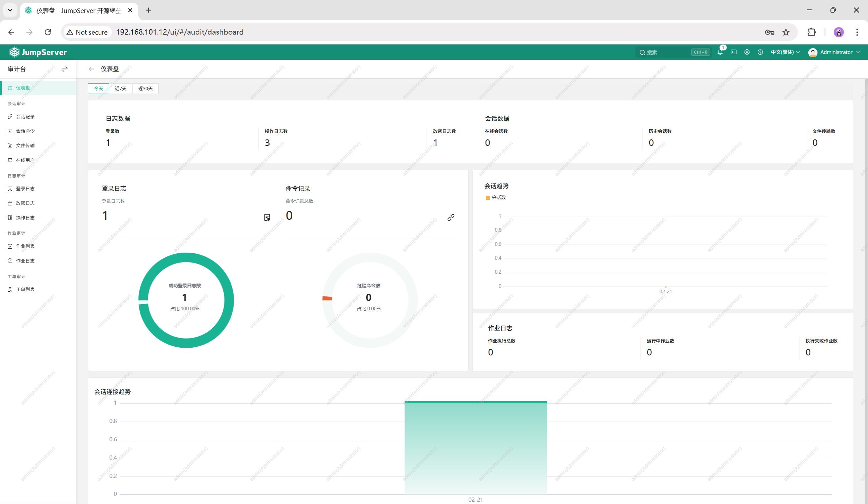Click the browser extensions puzzle icon

pos(811,32)
